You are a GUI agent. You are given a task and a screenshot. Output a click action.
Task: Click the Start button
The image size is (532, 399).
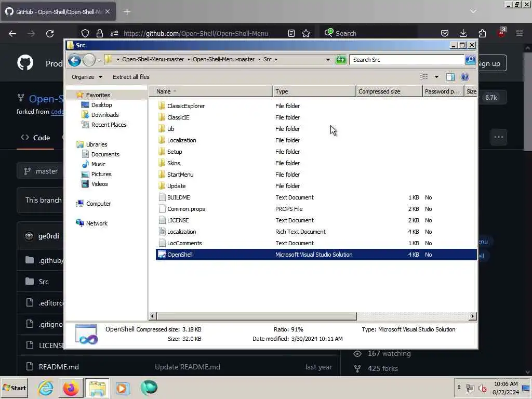(14, 388)
